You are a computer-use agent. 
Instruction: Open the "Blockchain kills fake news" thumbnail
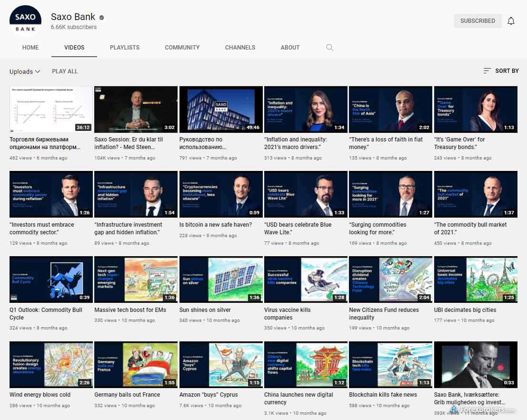(390, 365)
